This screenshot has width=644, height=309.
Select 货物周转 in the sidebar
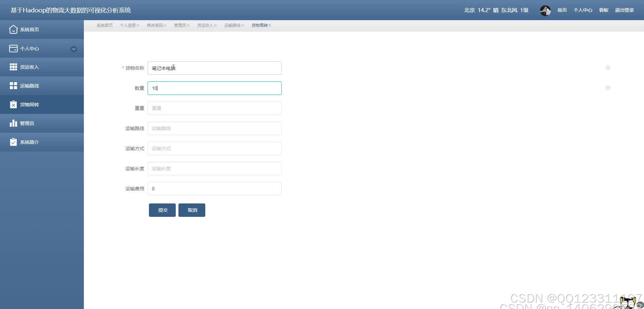pyautogui.click(x=42, y=105)
